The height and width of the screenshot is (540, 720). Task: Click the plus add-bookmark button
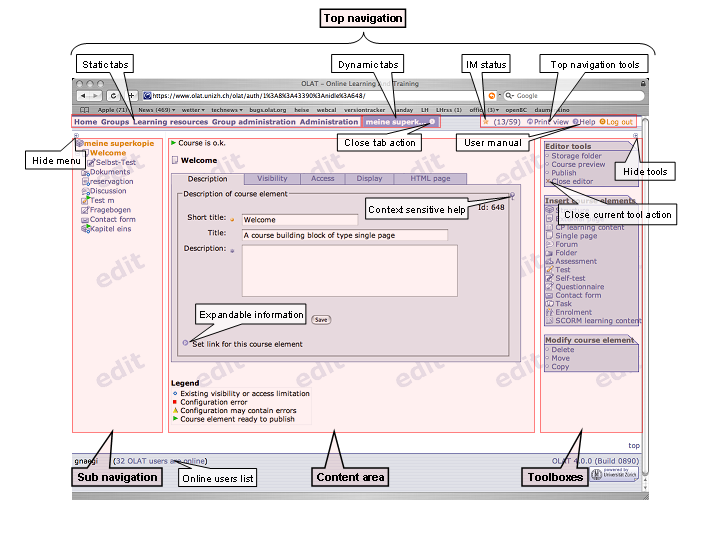click(131, 96)
